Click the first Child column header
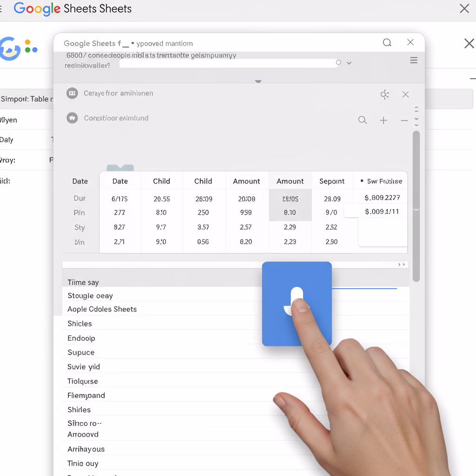476x476 pixels. pos(161,181)
